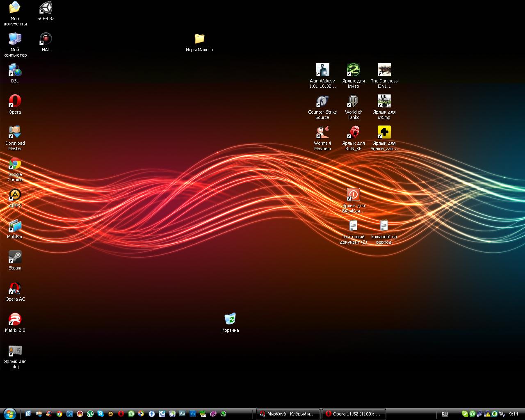Open the Windows Start menu

[x=9, y=414]
